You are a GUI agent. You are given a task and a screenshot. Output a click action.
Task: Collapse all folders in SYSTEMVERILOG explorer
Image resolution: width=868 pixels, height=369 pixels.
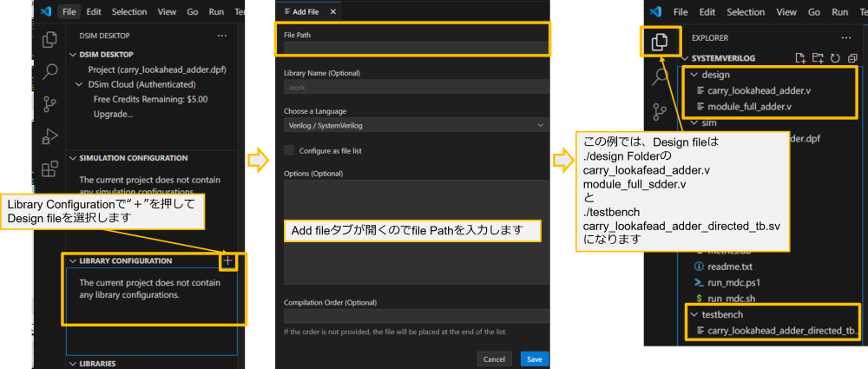[x=852, y=58]
